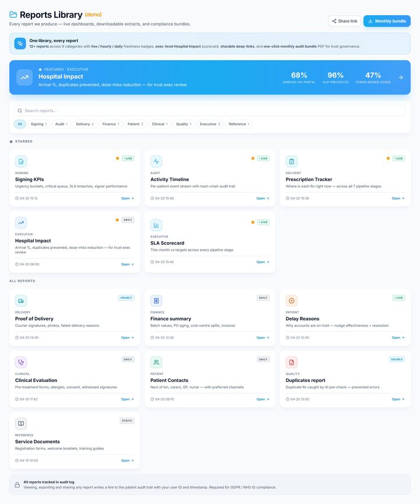
Task: Open the Delay Reasons report
Action: pos(398,338)
